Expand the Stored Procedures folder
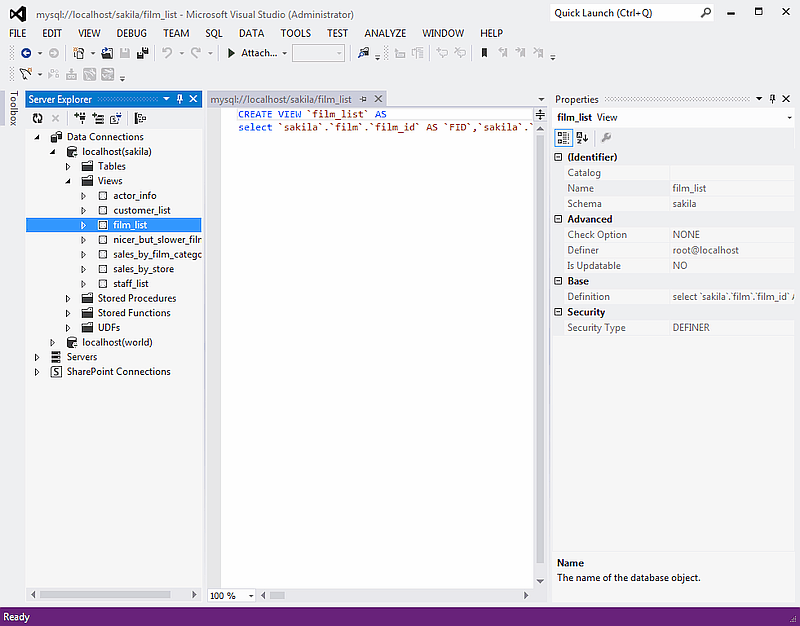Image resolution: width=800 pixels, height=626 pixels. (68, 298)
